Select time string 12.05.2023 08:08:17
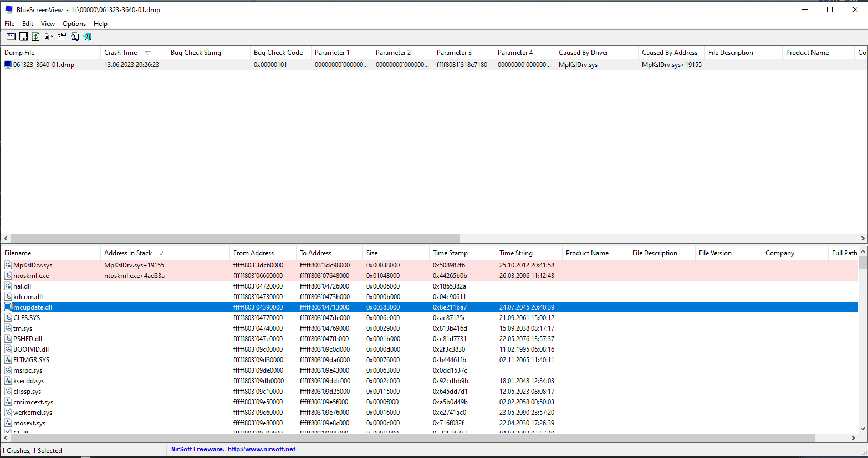The image size is (868, 458). pos(527,392)
